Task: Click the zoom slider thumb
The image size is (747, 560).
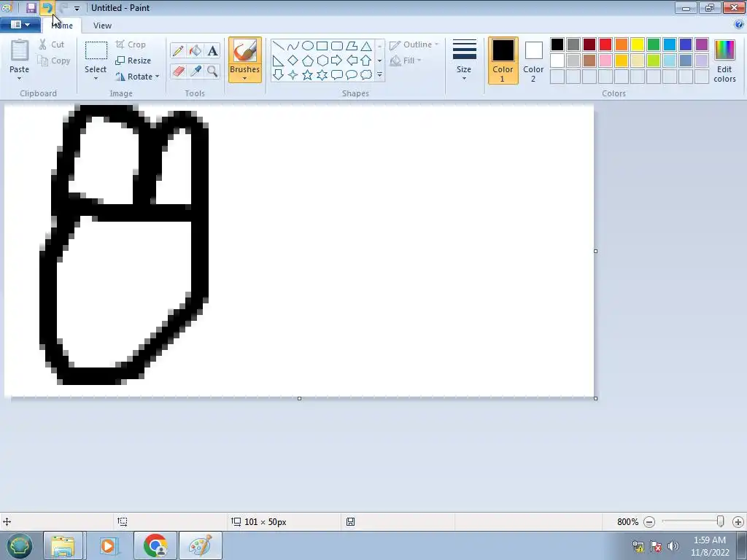Action: (720, 521)
